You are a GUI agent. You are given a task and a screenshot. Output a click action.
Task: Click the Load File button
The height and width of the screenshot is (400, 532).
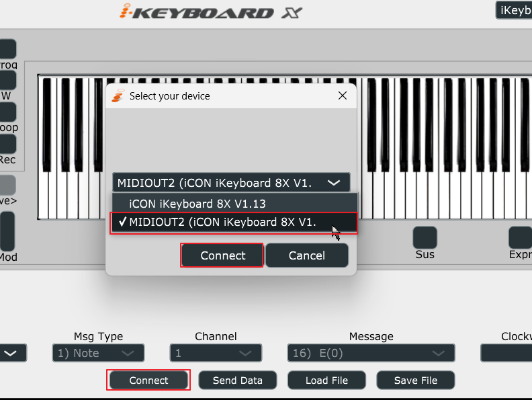tap(326, 381)
